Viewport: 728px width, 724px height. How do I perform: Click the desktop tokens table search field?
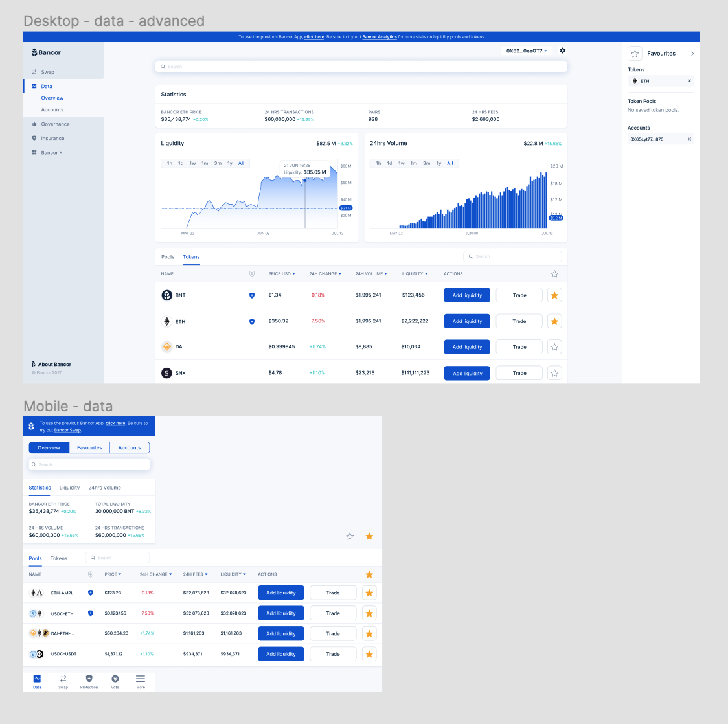pos(512,256)
